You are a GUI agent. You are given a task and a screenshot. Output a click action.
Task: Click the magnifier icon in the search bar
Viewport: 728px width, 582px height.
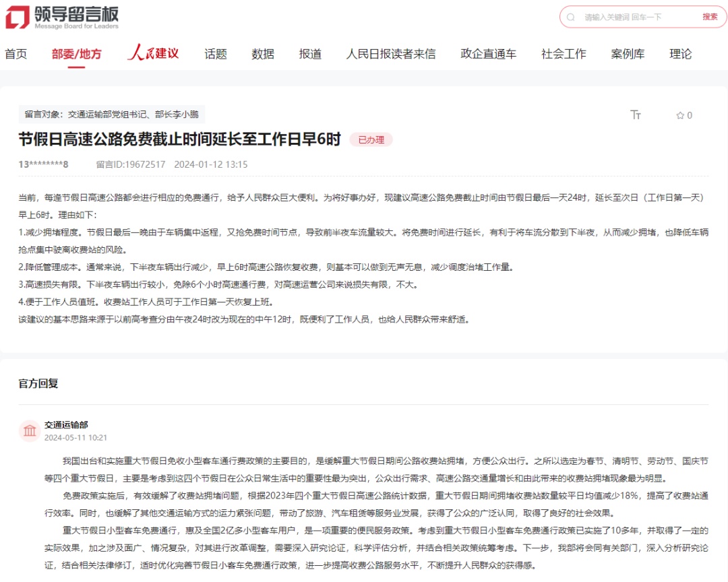click(x=572, y=16)
